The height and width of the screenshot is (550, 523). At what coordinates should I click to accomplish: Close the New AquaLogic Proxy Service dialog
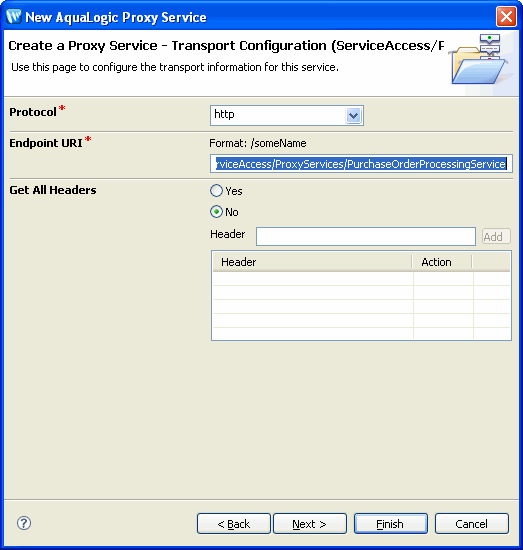[506, 16]
